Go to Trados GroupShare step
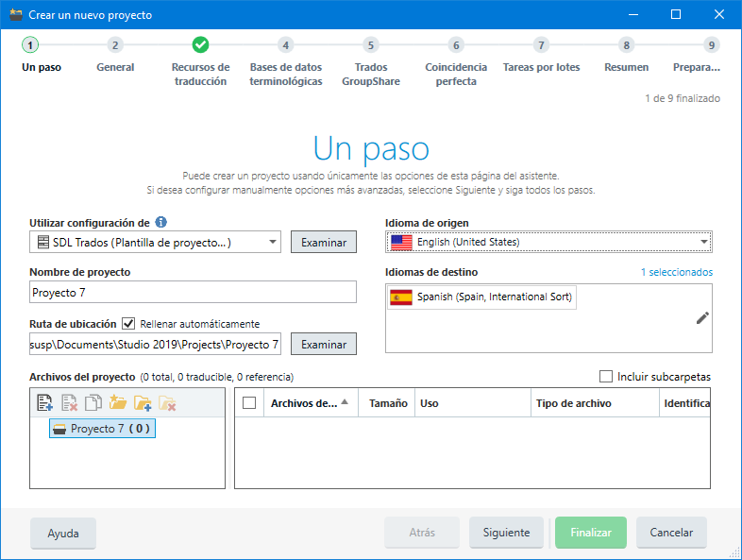This screenshot has height=560, width=742. 371,75
